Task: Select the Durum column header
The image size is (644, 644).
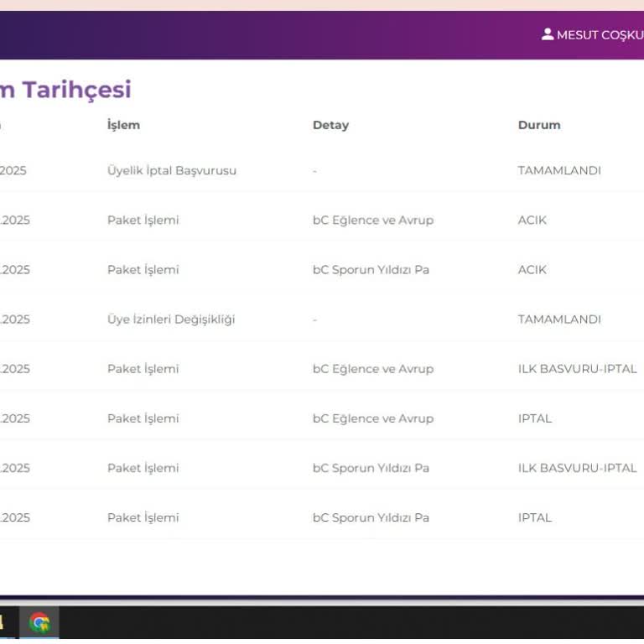Action: point(539,125)
